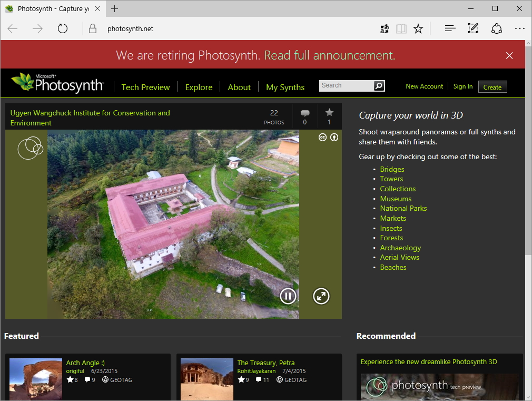Click the Photosynth leaf logo
The width and height of the screenshot is (532, 401).
click(x=21, y=82)
